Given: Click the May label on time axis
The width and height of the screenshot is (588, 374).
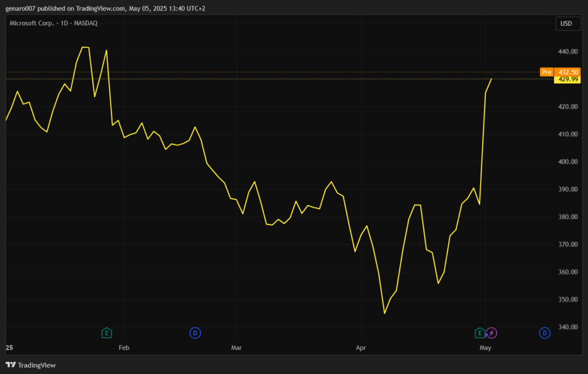Looking at the screenshot, I should pyautogui.click(x=485, y=348).
